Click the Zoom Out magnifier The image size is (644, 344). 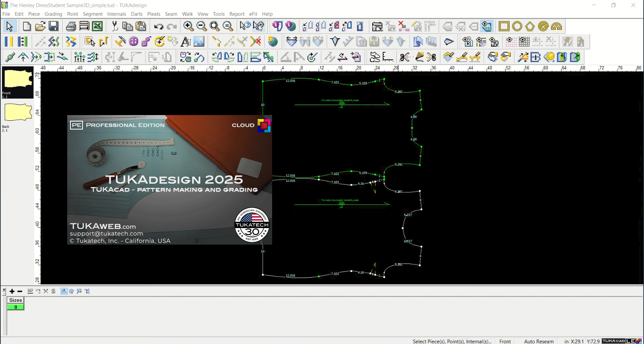(202, 27)
